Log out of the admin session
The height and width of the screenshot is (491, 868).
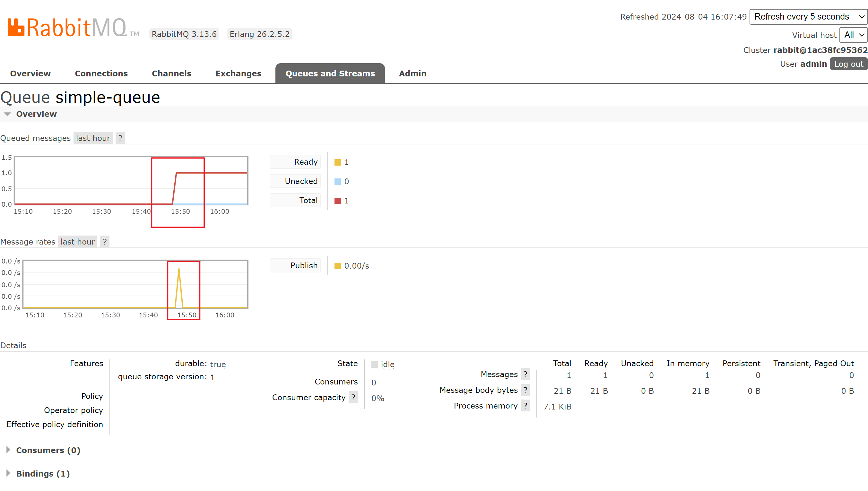point(848,64)
